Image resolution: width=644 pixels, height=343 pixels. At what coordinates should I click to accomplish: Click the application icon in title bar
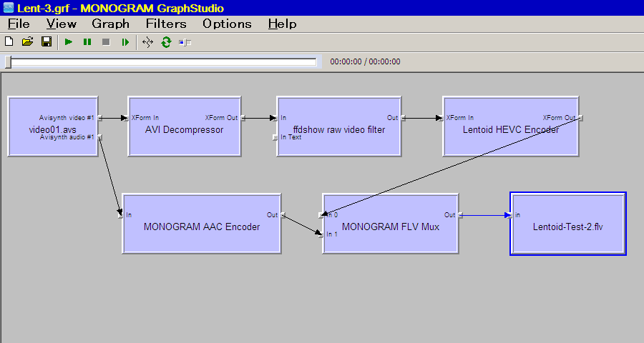coord(8,8)
